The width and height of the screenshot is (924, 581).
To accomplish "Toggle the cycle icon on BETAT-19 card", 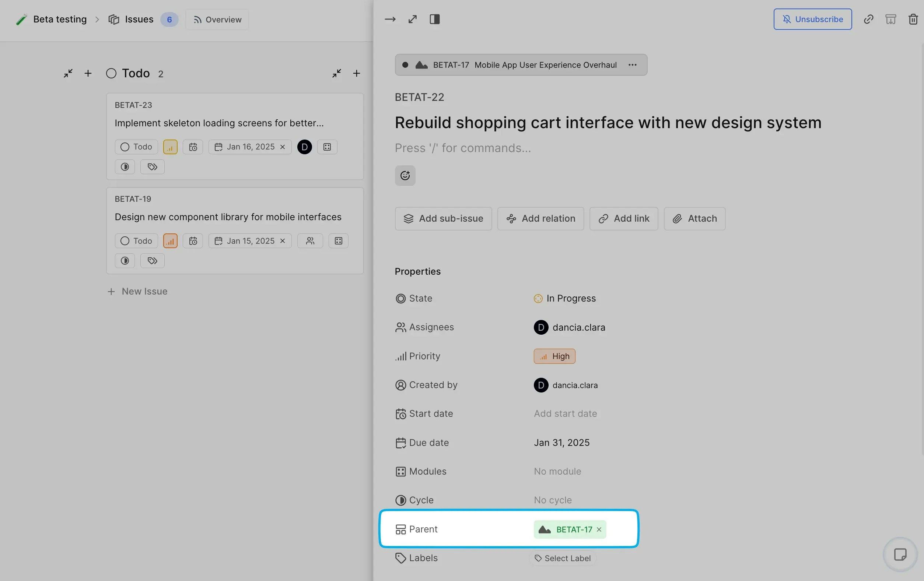I will tap(125, 260).
